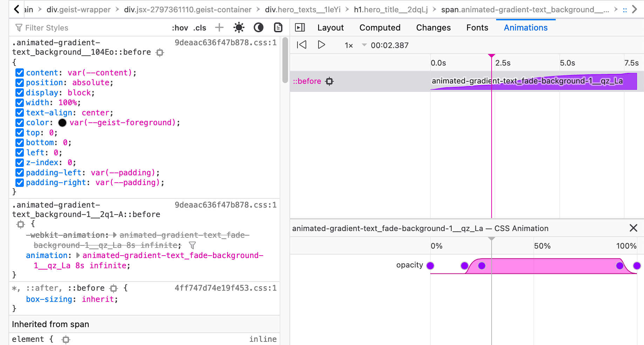Toggle dark color scheme simulation icon
644x345 pixels.
pyautogui.click(x=259, y=27)
